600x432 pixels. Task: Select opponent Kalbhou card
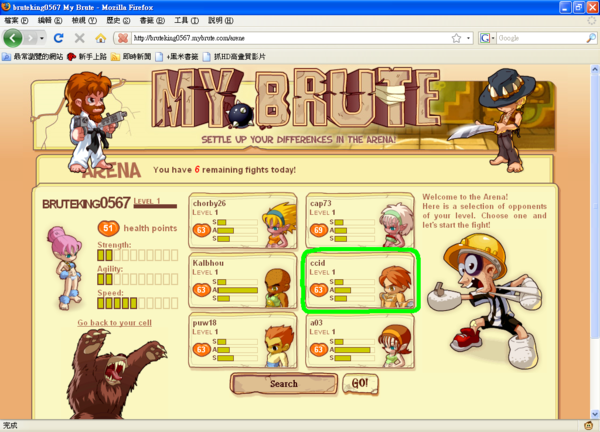pos(243,280)
